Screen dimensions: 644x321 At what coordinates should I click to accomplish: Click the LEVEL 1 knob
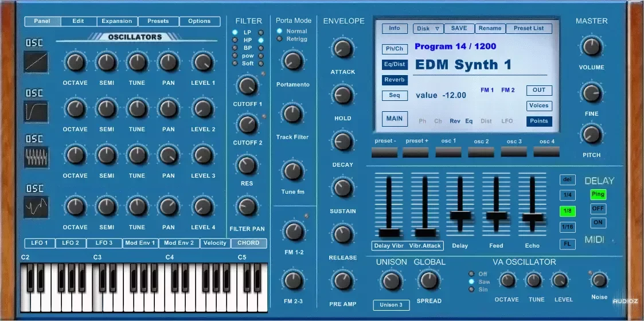(x=203, y=62)
